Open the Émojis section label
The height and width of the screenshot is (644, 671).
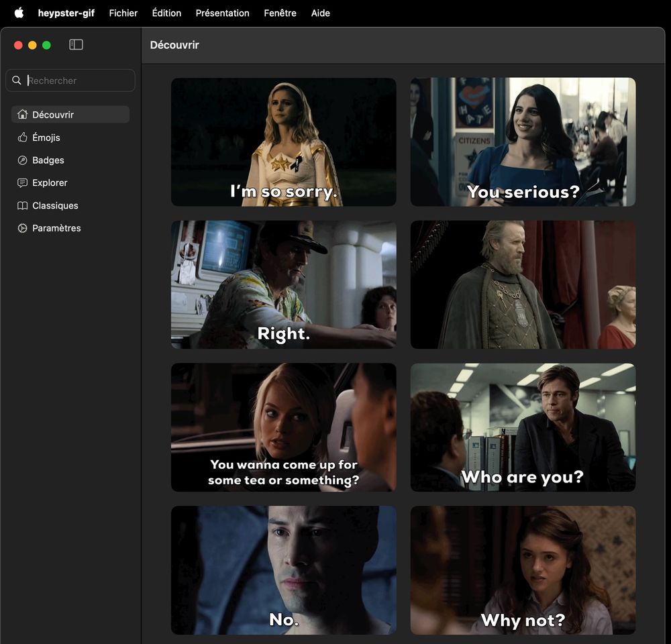coord(46,138)
